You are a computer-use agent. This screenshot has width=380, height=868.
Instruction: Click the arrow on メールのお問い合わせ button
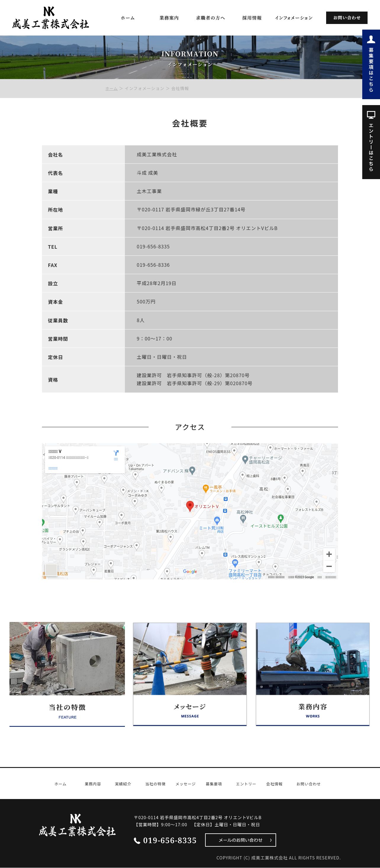[270, 840]
